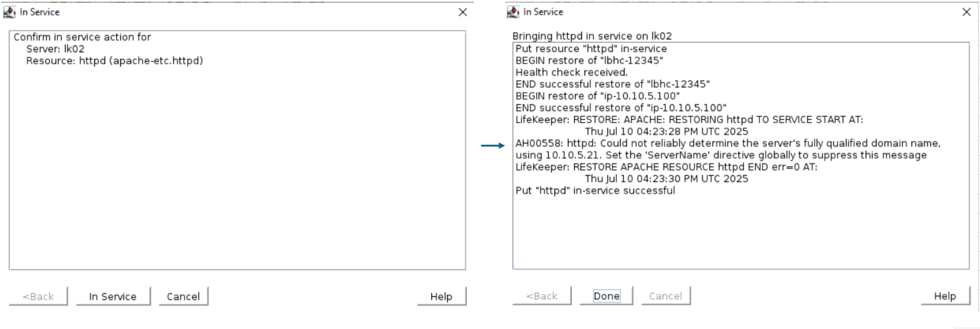Select the BEGIN restore of "lbhc-12345" line
Screen dimensions: 980x329
(x=589, y=60)
